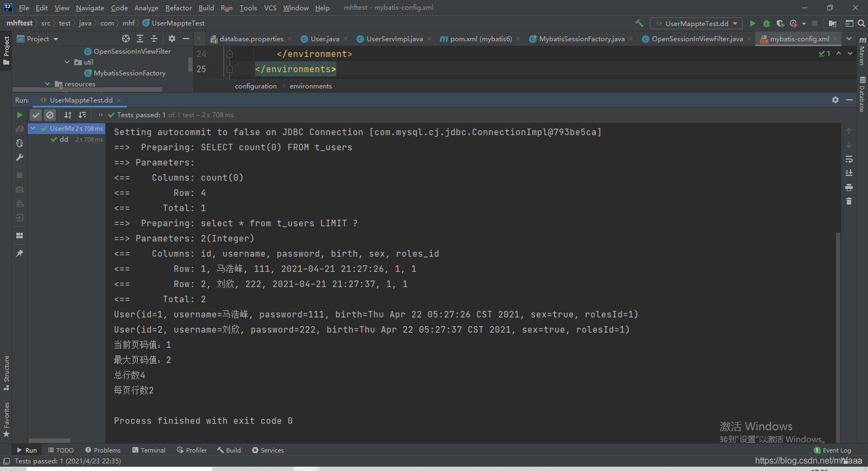Screen dimensions: 868x471
Task: Open the TODO tool window
Action: [61, 450]
